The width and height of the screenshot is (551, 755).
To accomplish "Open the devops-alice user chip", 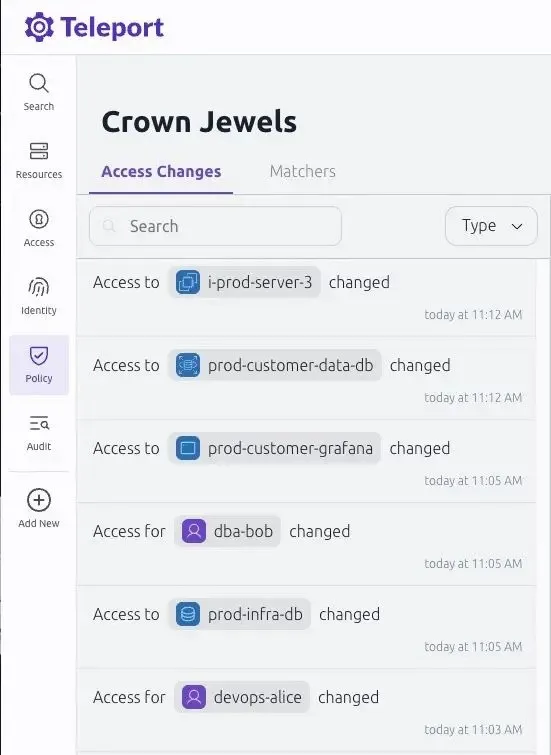I will tap(242, 697).
